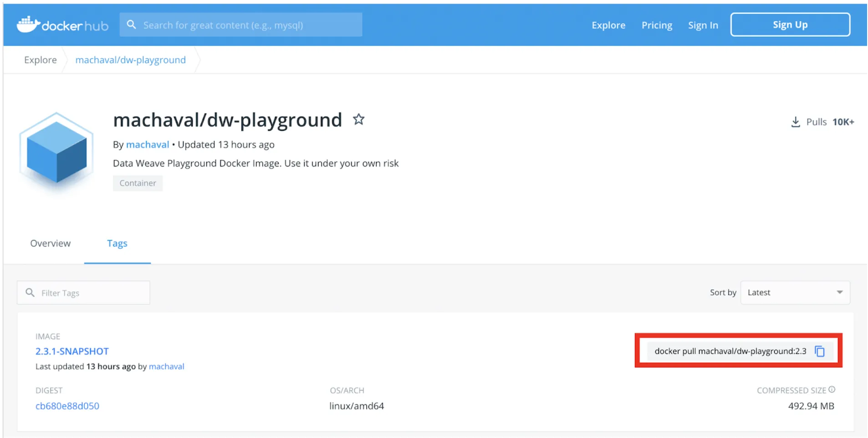868x438 pixels.
Task: Click the COMPRESSED SIZE label
Action: click(791, 390)
